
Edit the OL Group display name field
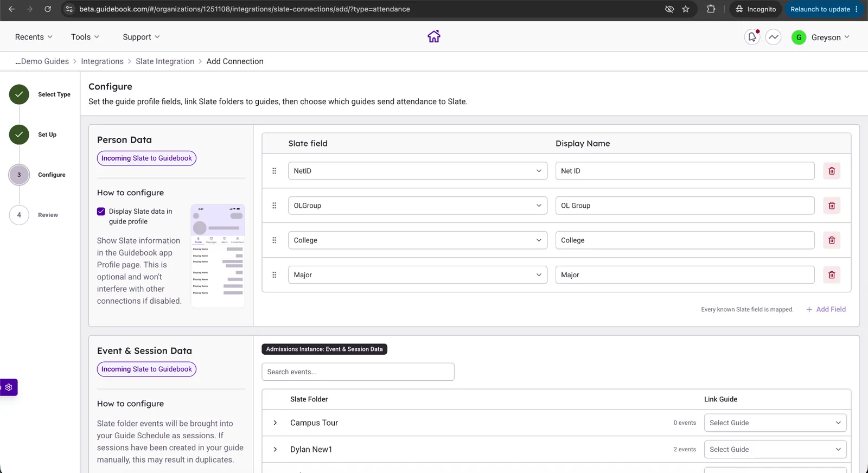685,206
